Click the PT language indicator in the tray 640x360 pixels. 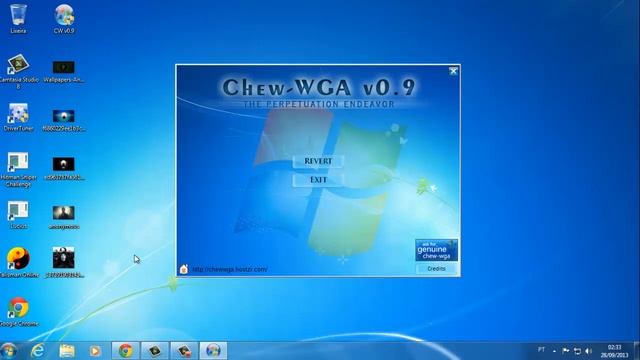[541, 350]
